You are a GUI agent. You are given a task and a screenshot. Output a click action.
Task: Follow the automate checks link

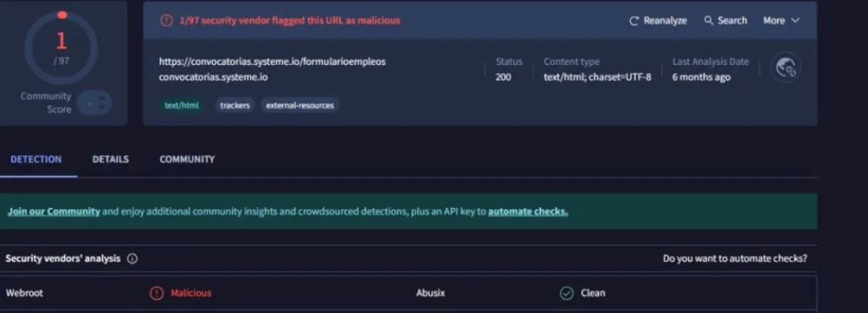click(527, 212)
